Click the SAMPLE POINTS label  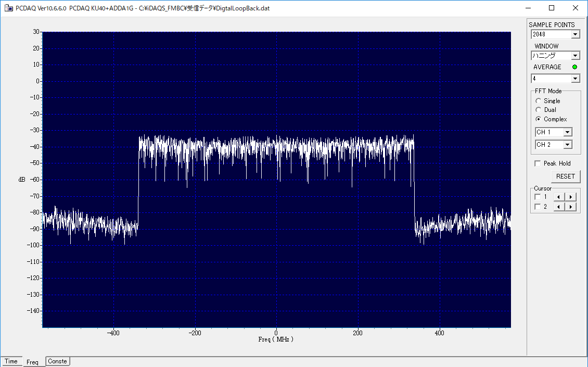click(552, 25)
